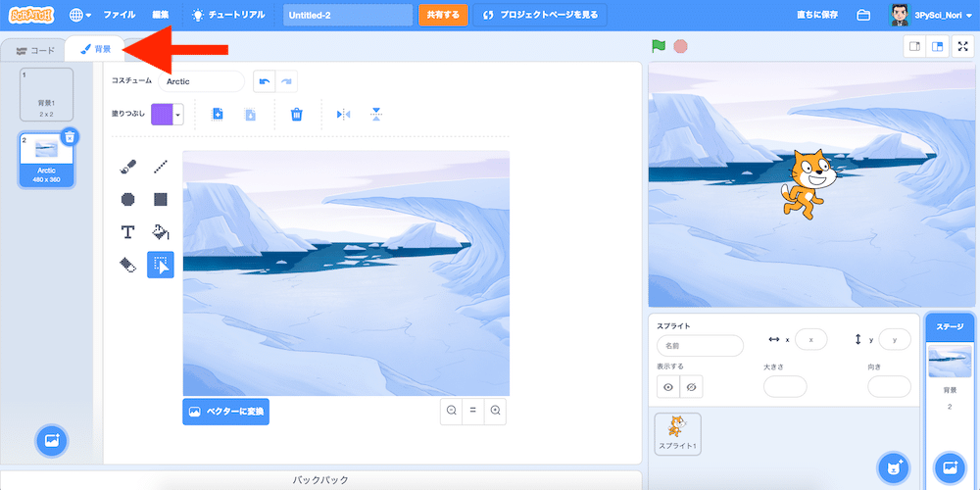Click the sprite x position field

point(811,339)
